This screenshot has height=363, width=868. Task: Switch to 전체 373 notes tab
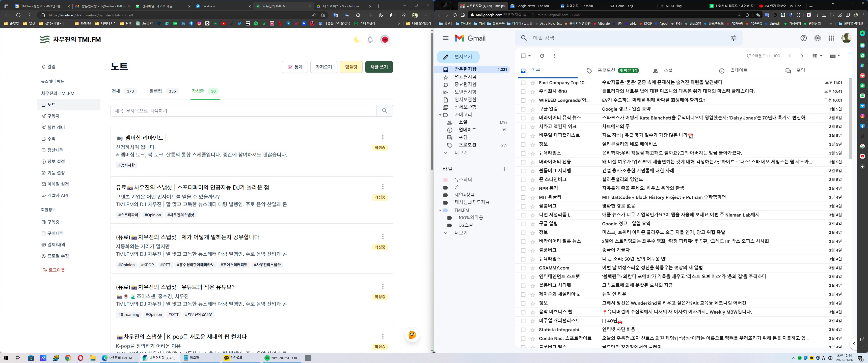[124, 91]
